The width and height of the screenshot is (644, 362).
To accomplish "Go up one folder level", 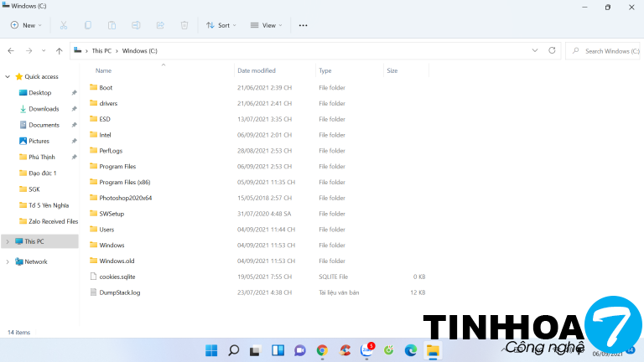I will click(59, 51).
